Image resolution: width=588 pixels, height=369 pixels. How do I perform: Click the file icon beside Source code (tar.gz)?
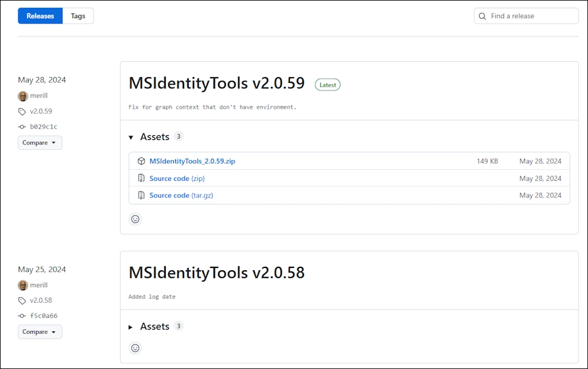tap(141, 195)
